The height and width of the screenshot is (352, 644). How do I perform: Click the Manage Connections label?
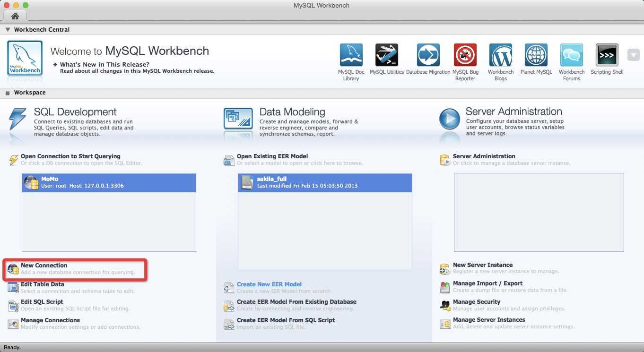(x=51, y=320)
